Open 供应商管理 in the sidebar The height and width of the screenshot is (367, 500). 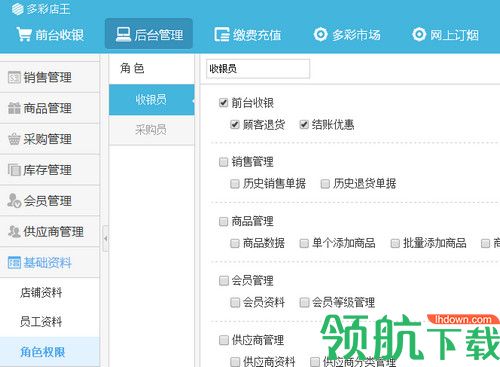click(50, 232)
